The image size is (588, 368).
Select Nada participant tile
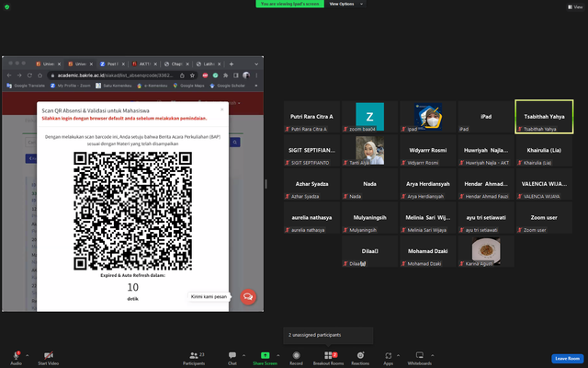tap(369, 184)
